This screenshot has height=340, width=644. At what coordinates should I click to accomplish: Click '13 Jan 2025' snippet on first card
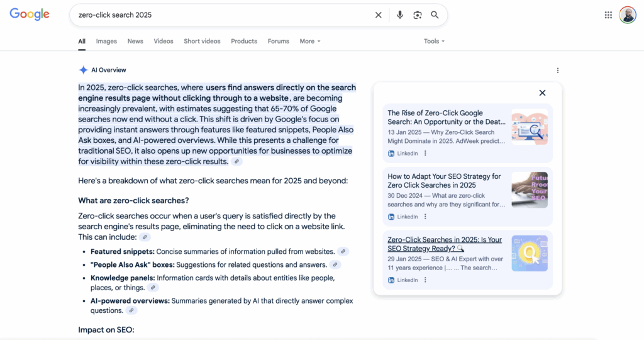point(447,137)
